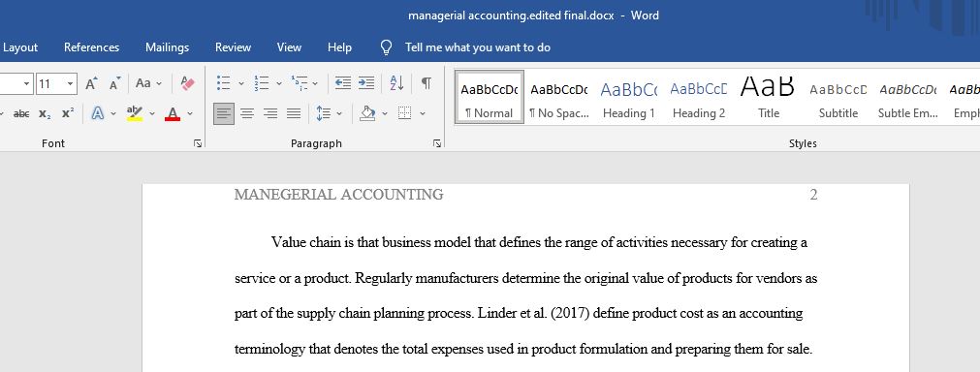Clear all formatting with eraser icon

click(187, 83)
